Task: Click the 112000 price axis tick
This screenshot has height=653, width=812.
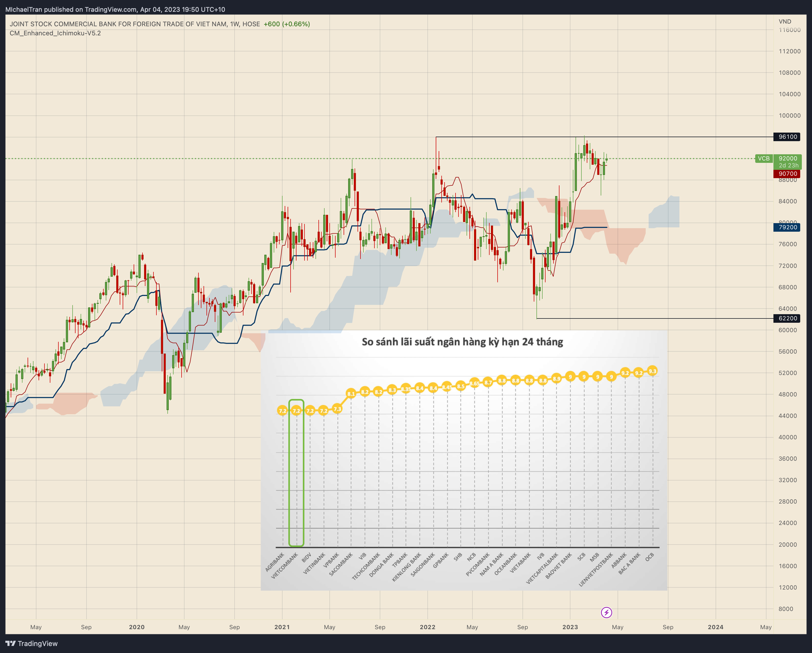Action: (x=790, y=51)
